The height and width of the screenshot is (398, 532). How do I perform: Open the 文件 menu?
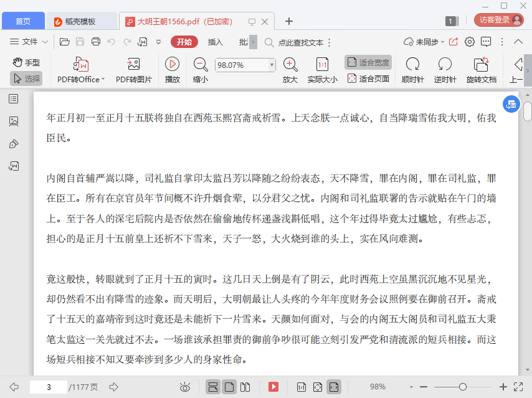[29, 42]
